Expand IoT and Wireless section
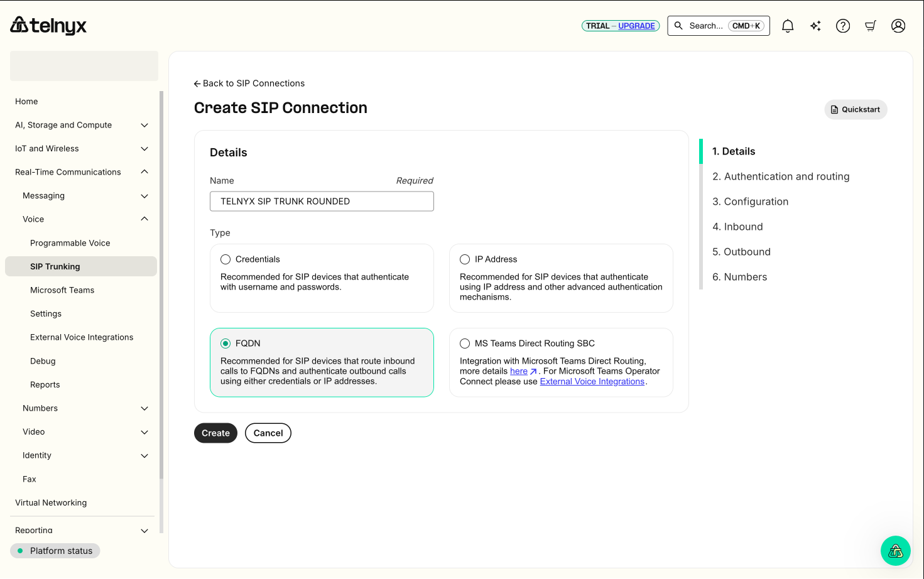The width and height of the screenshot is (924, 579). [x=144, y=149]
